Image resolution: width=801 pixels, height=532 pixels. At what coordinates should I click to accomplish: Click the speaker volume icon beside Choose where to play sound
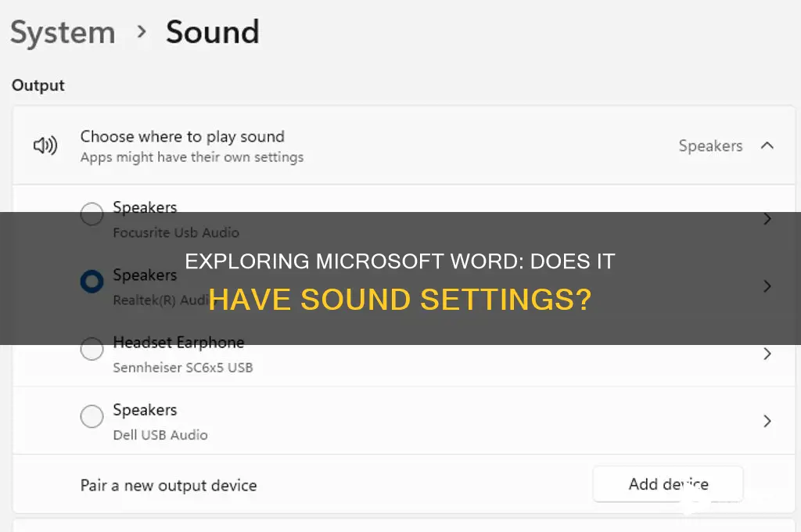45,146
